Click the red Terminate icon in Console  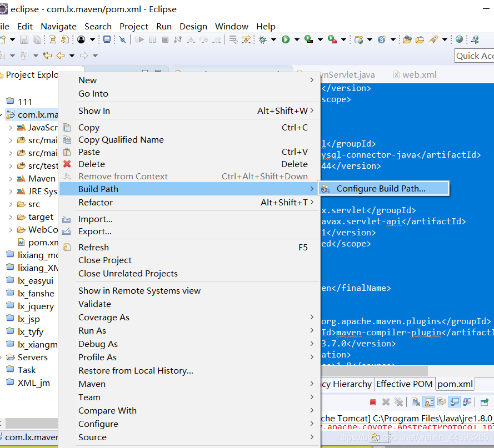tap(373, 402)
